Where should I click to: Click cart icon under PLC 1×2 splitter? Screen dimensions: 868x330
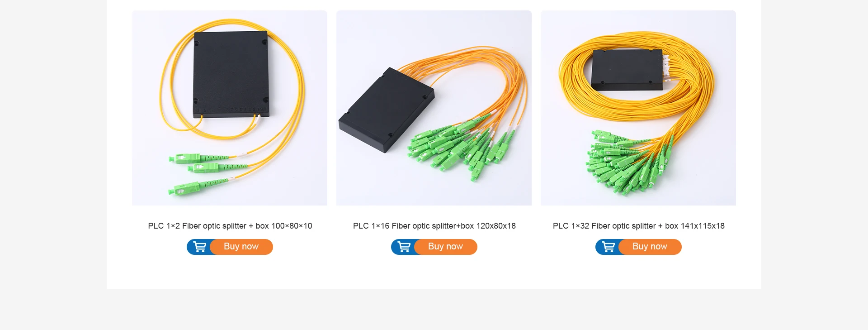(199, 247)
